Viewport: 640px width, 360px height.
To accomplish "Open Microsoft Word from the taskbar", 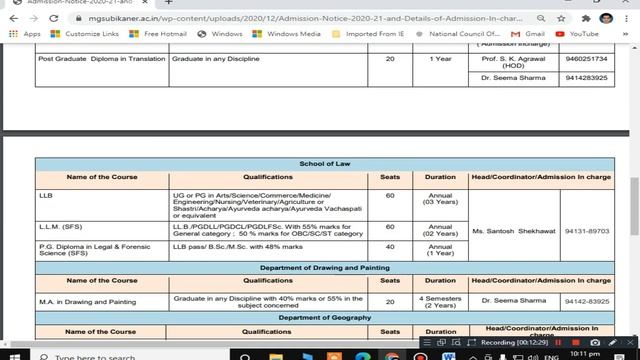I will tap(449, 356).
